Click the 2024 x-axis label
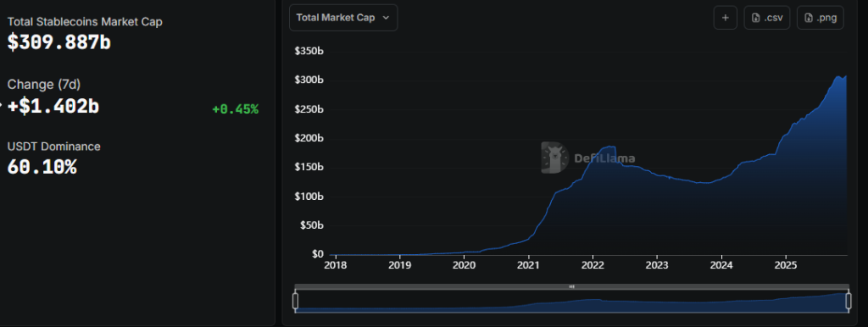 721,265
